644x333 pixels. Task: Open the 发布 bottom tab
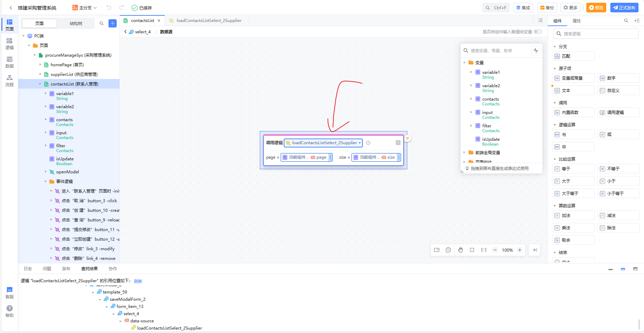66,268
